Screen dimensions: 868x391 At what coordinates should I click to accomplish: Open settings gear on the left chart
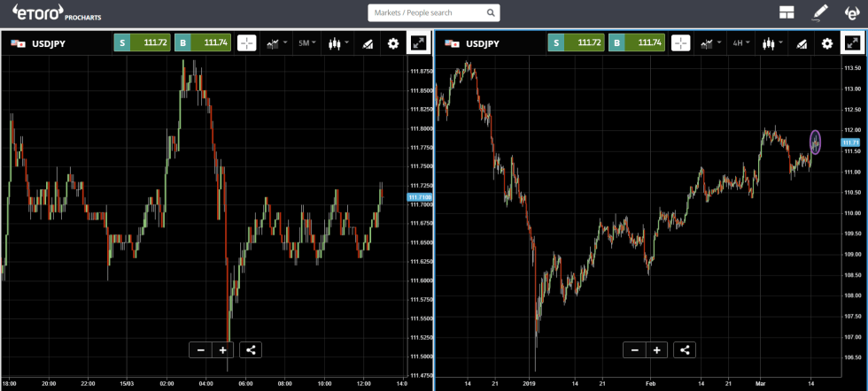tap(393, 43)
